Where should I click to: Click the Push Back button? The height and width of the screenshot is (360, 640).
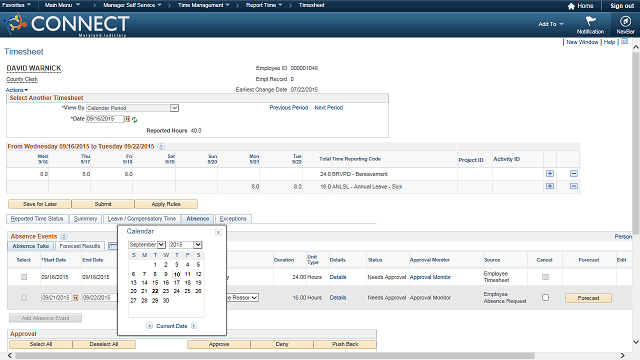345,344
